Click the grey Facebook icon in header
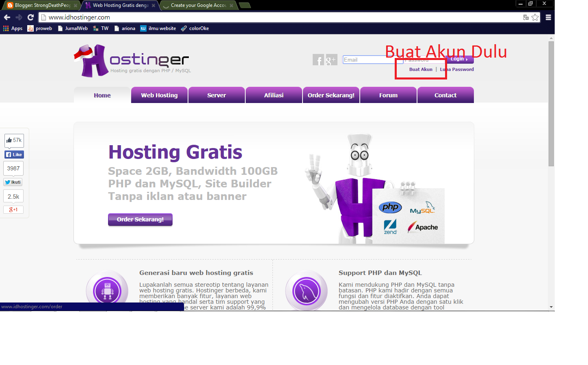The image size is (588, 365). [x=318, y=60]
